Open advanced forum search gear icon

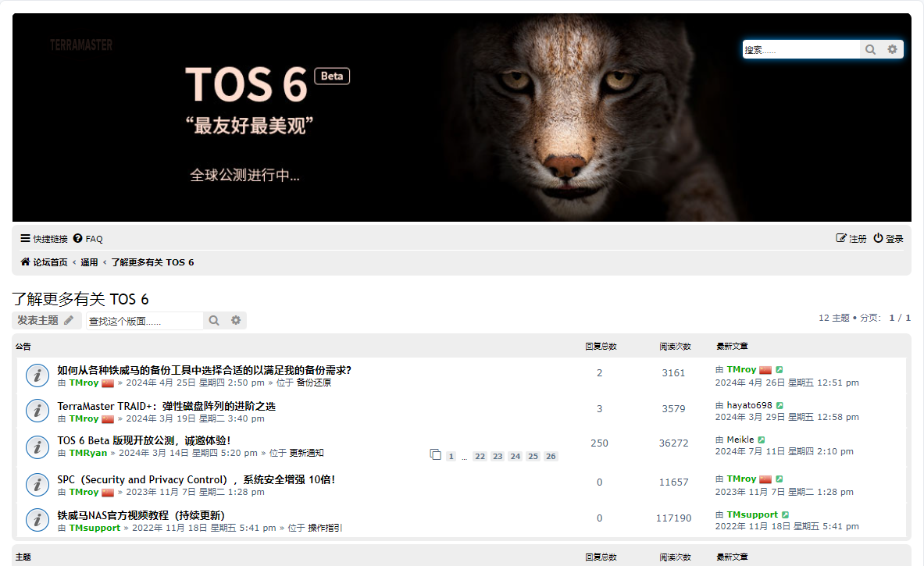tap(236, 320)
